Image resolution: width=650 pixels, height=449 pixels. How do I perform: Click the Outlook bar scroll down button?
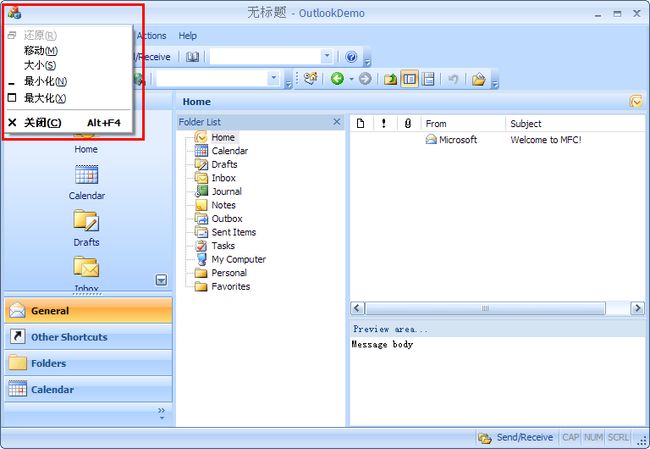[161, 280]
